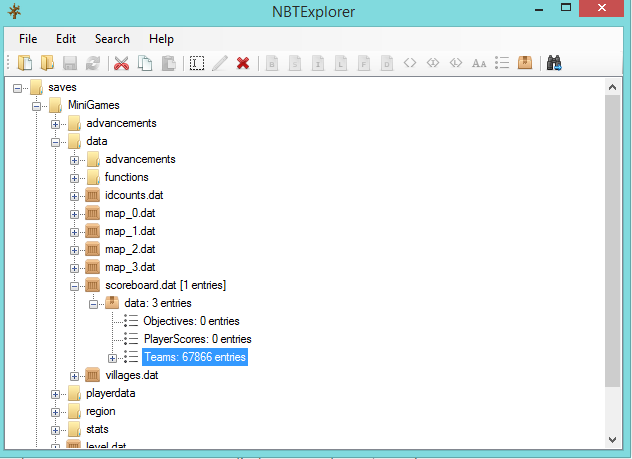
Task: Expand the functions folder
Action: 74,178
